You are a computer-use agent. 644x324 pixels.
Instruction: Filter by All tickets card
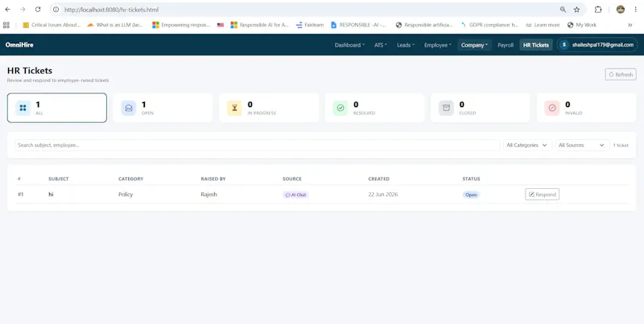[57, 108]
